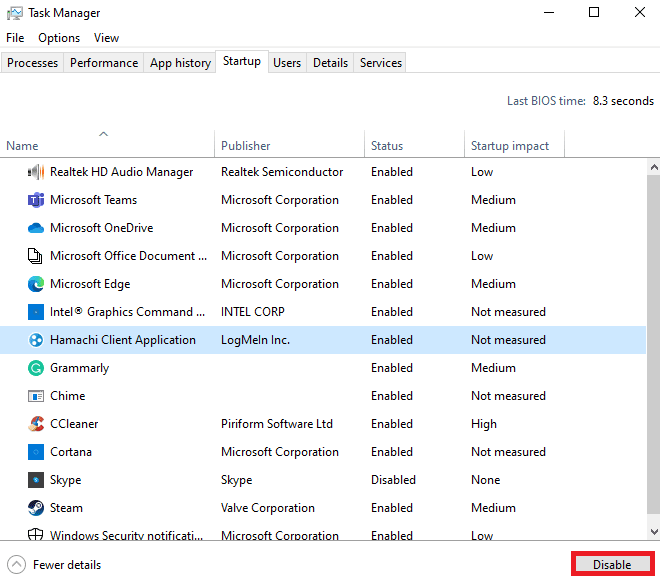
Task: Sort by the Startup impact column header
Action: [514, 145]
